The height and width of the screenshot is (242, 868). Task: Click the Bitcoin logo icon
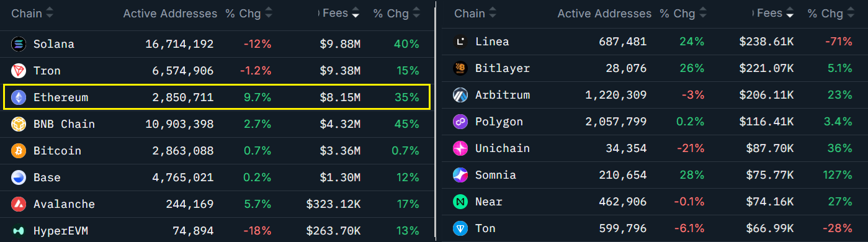point(19,151)
